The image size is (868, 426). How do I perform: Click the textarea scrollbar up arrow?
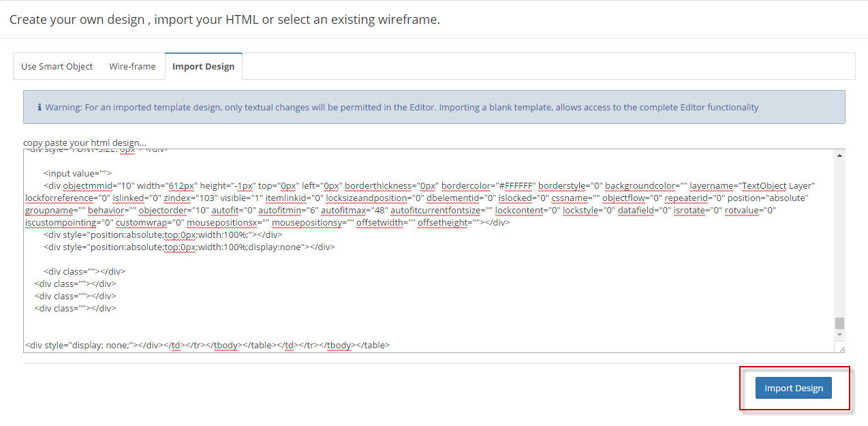839,155
